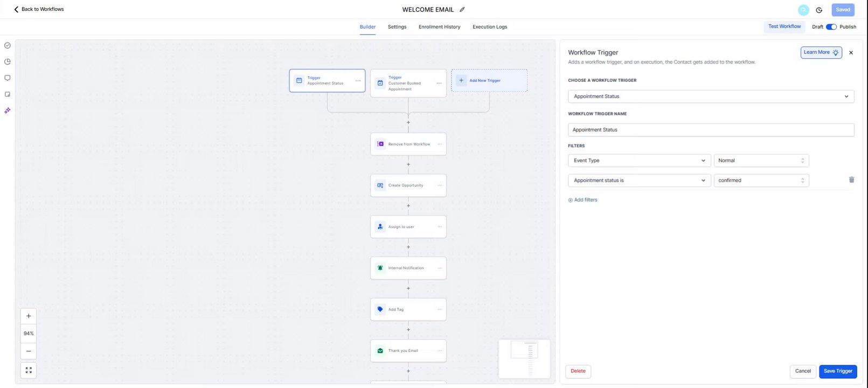Close the Workflow Trigger panel
Image resolution: width=868 pixels, height=388 pixels.
pyautogui.click(x=851, y=53)
